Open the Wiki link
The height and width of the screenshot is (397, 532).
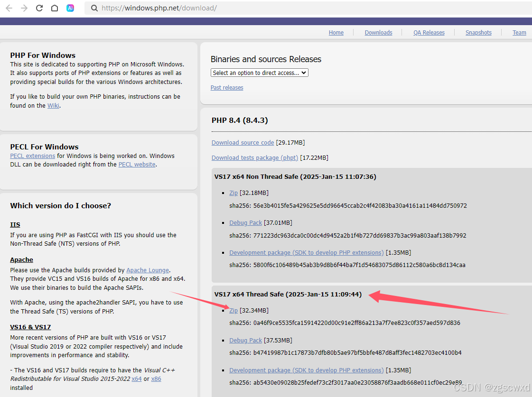[x=53, y=105]
